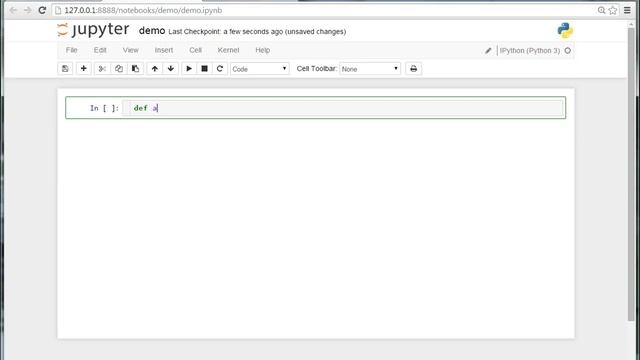Open the Cell Toolbar None dropdown
This screenshot has width=640, height=360.
coord(370,69)
